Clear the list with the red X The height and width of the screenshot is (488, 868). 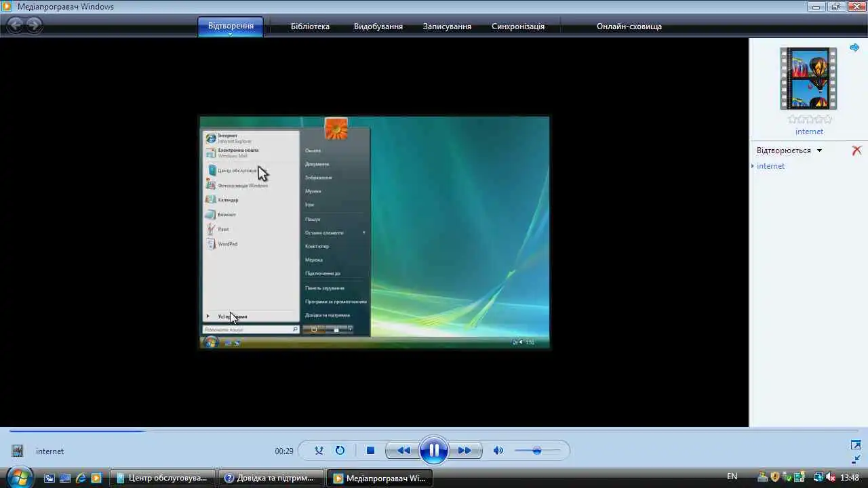click(x=856, y=150)
